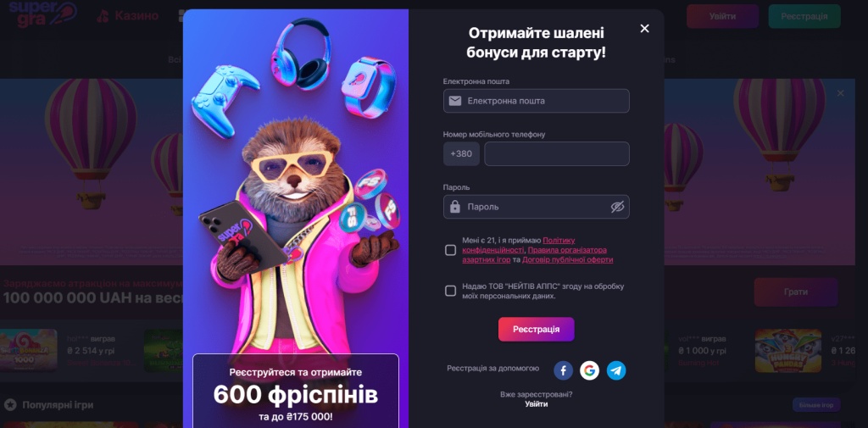Open the Казино tab in the top navigation

[128, 15]
